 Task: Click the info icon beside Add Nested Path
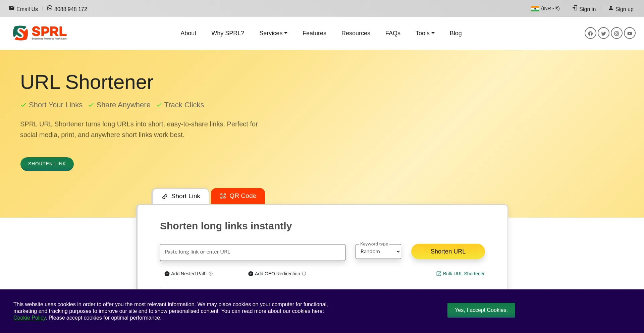click(211, 274)
